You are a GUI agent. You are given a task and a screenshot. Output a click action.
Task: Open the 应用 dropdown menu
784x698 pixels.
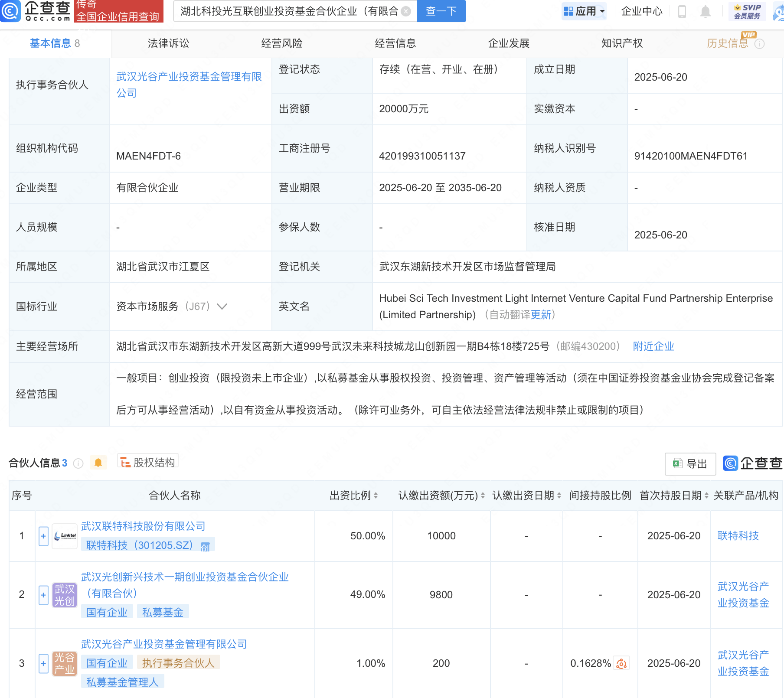584,11
